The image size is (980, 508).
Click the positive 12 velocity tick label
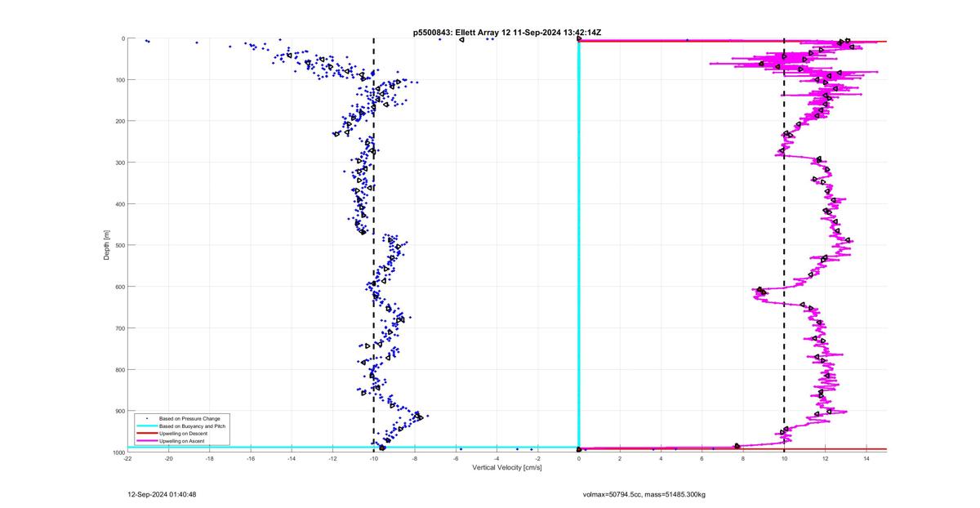click(825, 459)
